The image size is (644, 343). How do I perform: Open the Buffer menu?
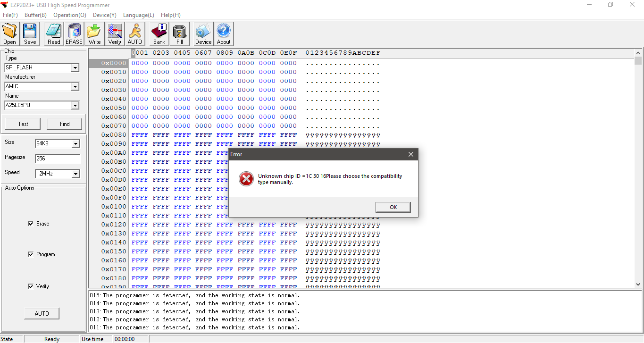[x=35, y=15]
